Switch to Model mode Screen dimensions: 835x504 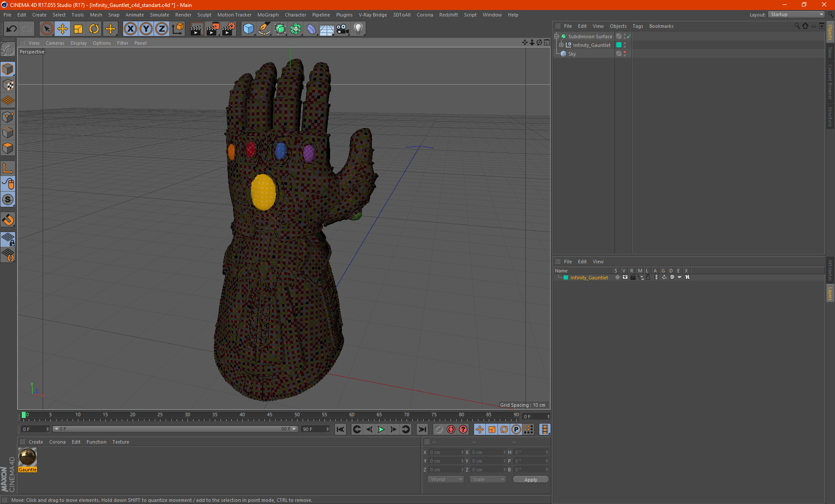point(8,70)
